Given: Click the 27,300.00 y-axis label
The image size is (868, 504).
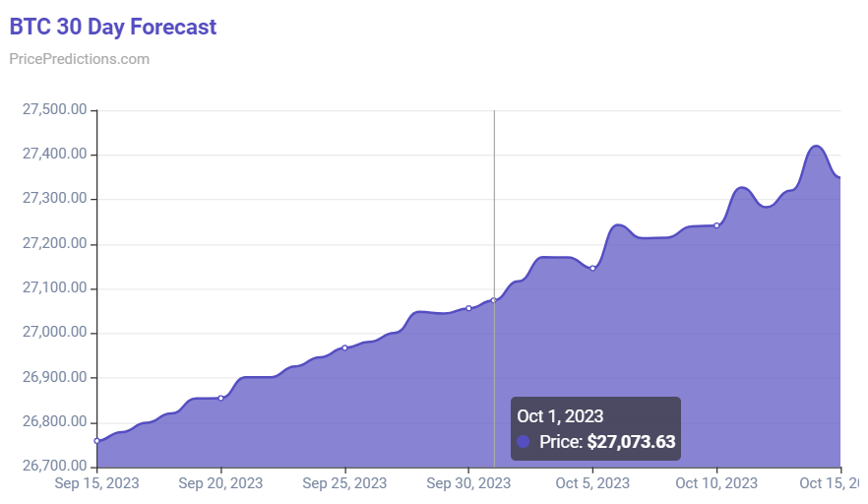Looking at the screenshot, I should click(55, 198).
